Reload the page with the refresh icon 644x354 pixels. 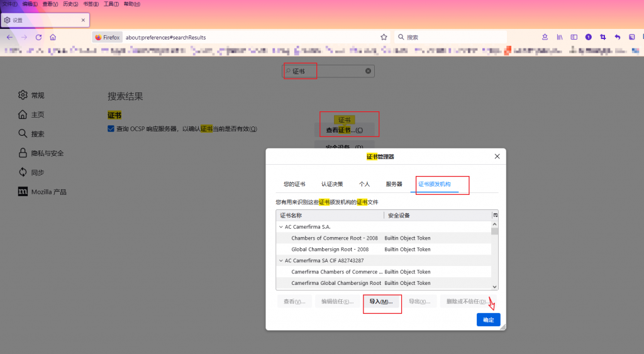pos(38,37)
